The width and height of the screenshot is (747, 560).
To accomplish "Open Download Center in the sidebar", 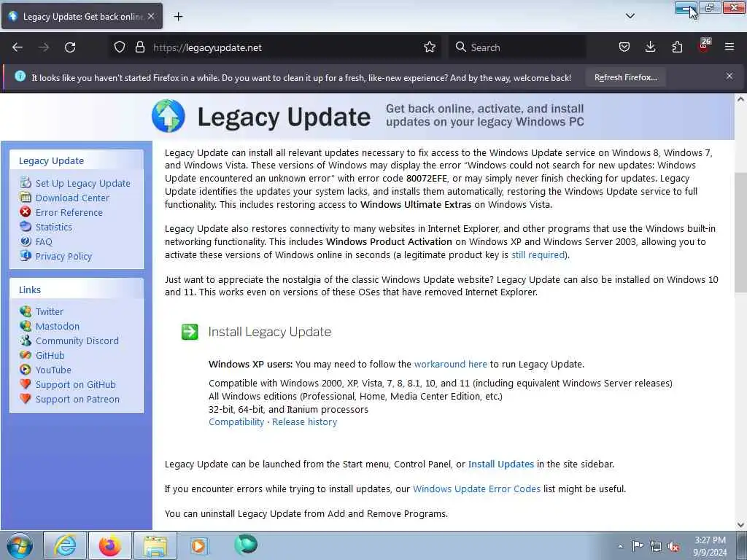I will click(72, 198).
